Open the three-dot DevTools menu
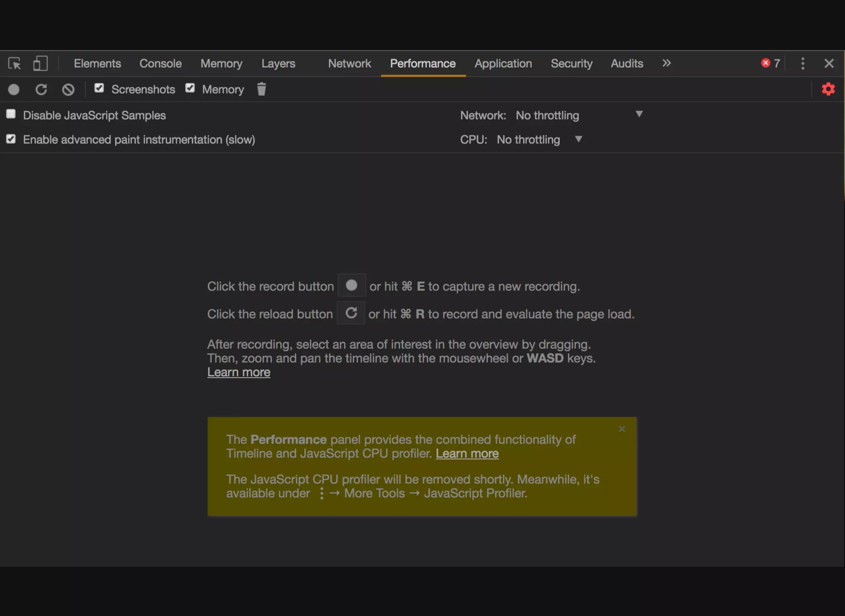The image size is (845, 616). tap(803, 63)
